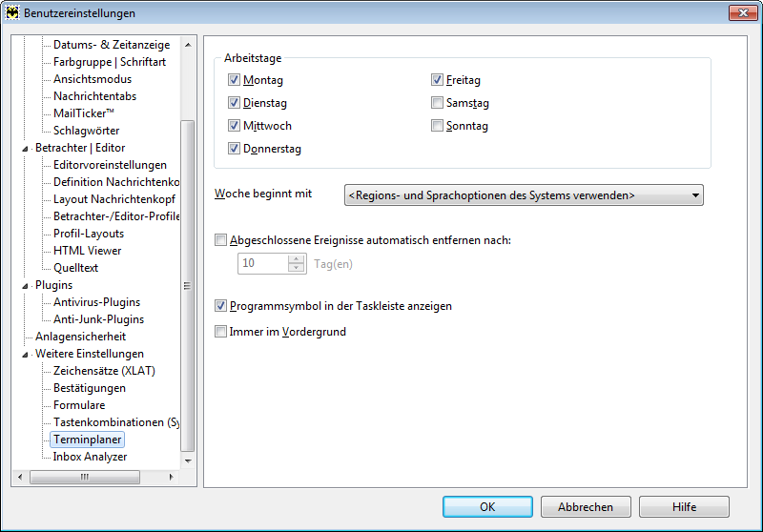Toggle the Donnerstag checkbox

(x=234, y=149)
